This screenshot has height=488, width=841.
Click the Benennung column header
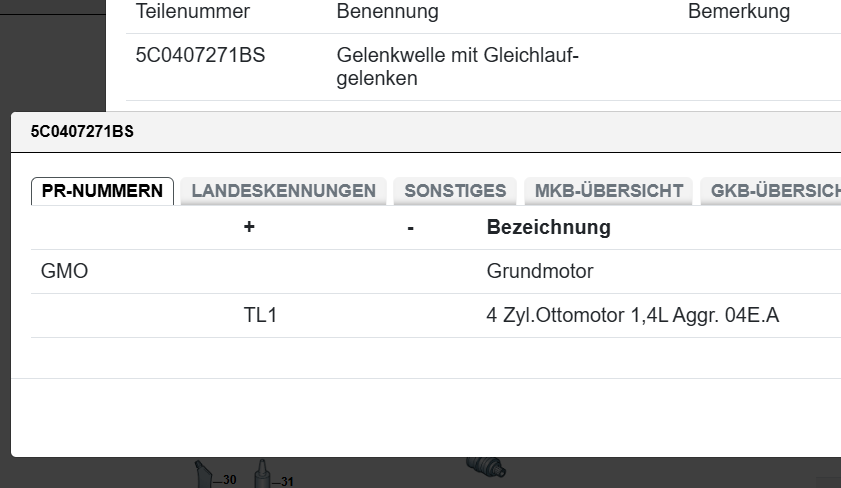[387, 12]
